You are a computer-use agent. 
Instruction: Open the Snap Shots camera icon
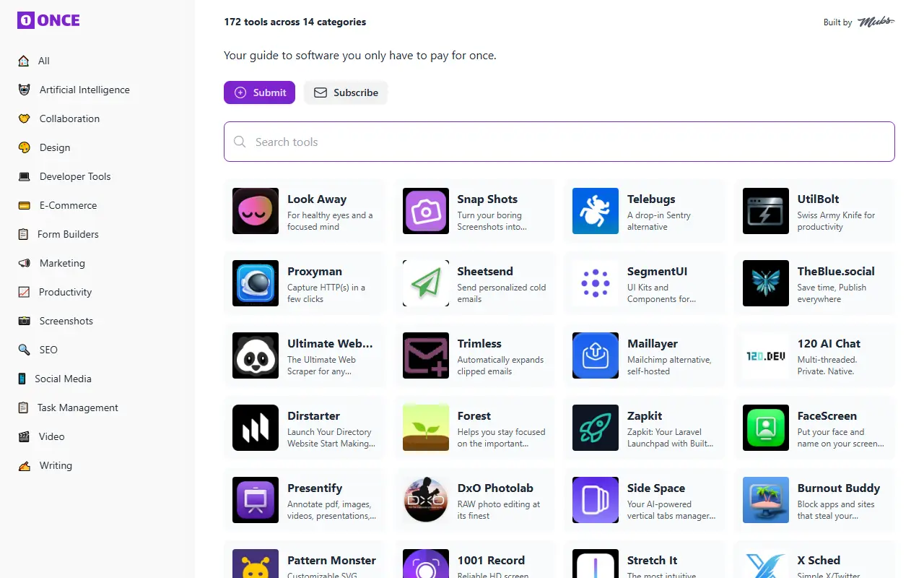[426, 211]
